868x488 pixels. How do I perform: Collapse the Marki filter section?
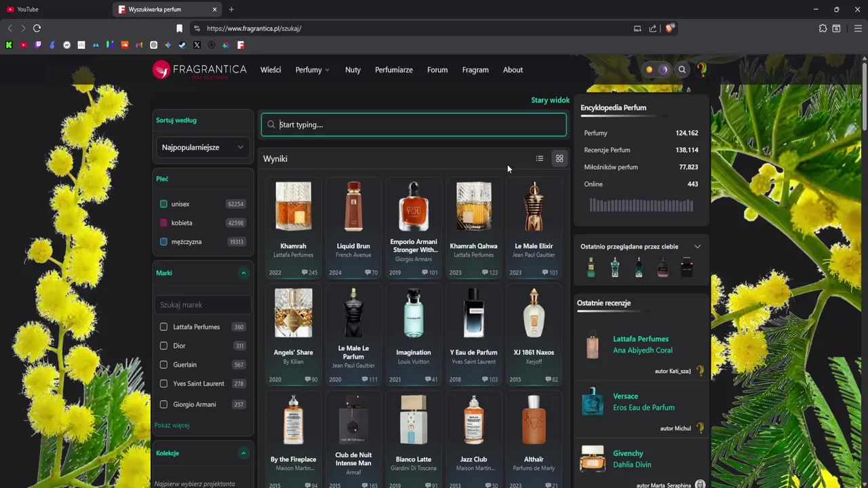[x=243, y=273]
